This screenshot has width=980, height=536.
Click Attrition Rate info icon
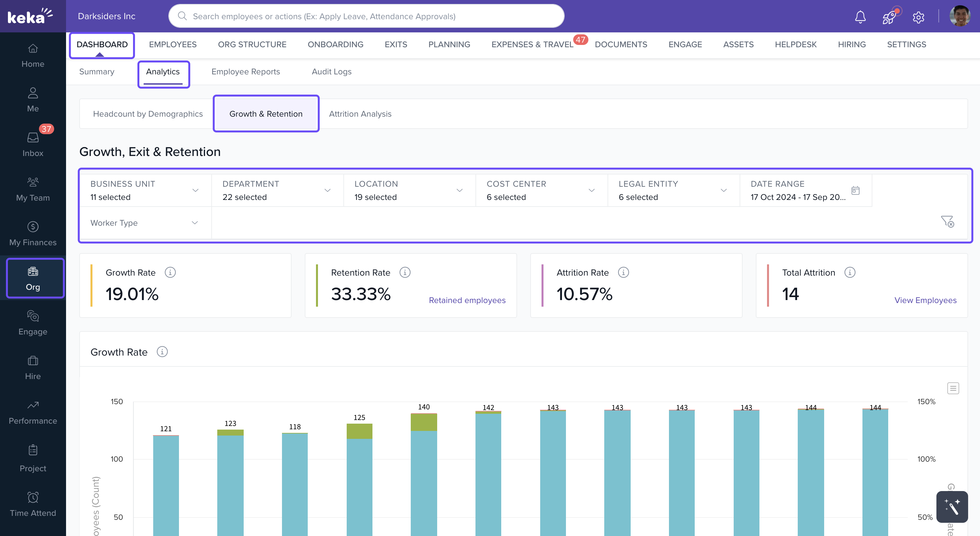click(x=623, y=273)
